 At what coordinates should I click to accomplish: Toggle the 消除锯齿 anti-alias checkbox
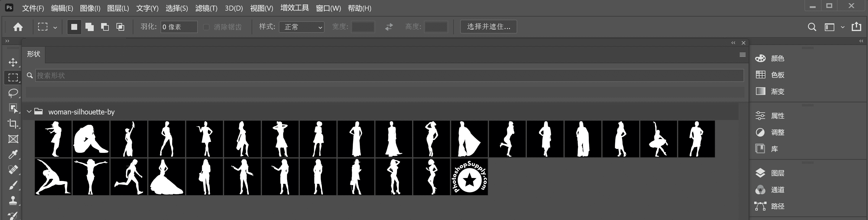pos(207,27)
